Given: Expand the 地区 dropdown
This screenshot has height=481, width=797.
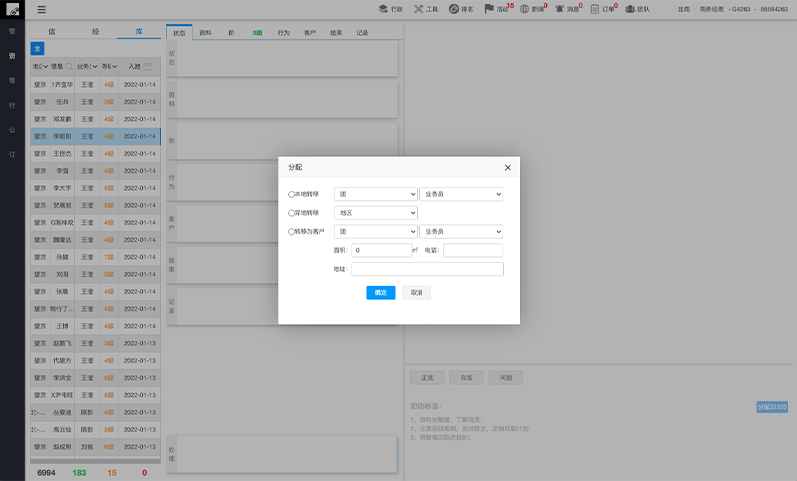Looking at the screenshot, I should tap(375, 213).
